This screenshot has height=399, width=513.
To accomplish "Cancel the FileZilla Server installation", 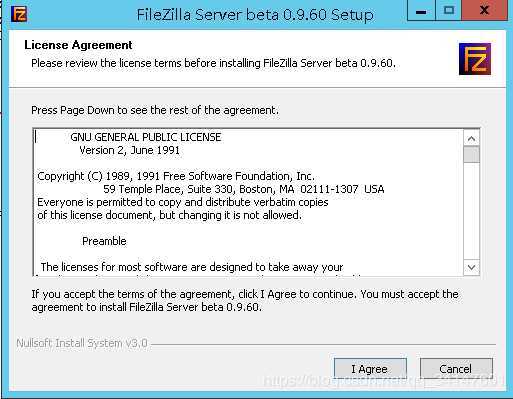I will (456, 369).
